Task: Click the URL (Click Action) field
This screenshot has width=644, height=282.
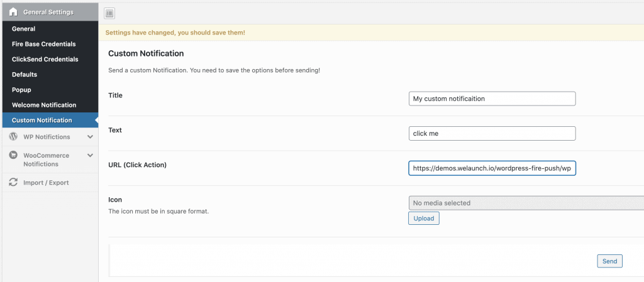Action: pyautogui.click(x=491, y=169)
